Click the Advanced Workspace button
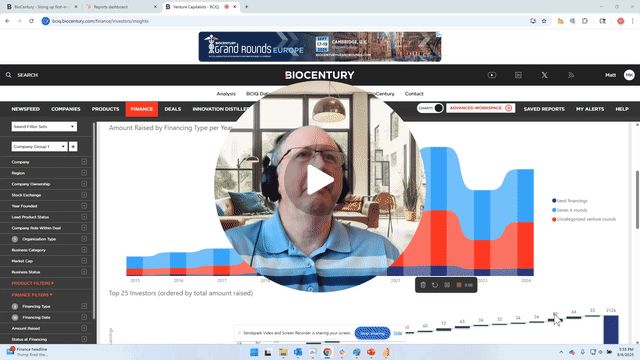 480,108
